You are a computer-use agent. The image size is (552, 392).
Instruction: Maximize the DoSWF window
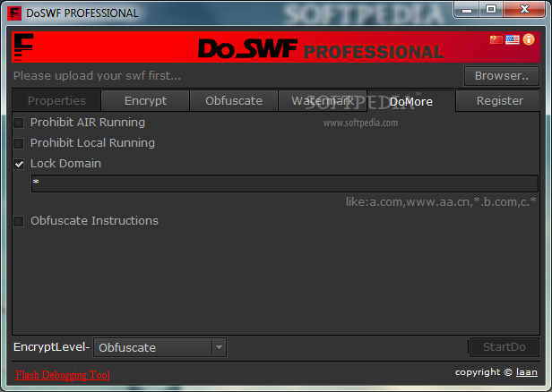491,10
